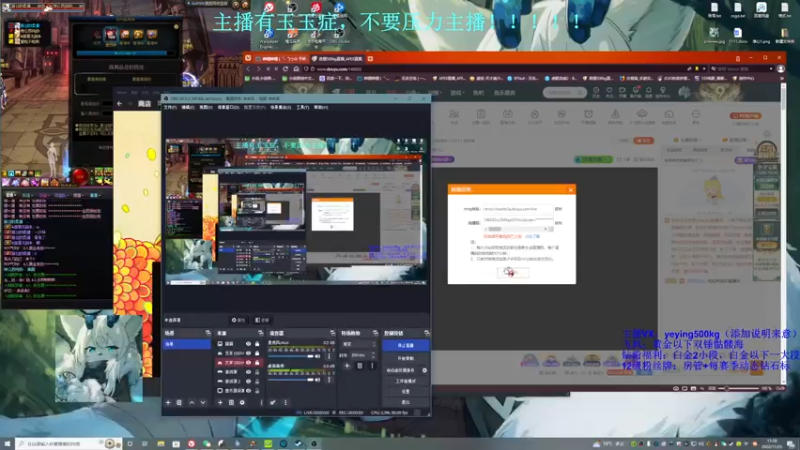Click the Studio Mode button in OBS
Image resolution: width=800 pixels, height=450 pixels.
tap(406, 381)
